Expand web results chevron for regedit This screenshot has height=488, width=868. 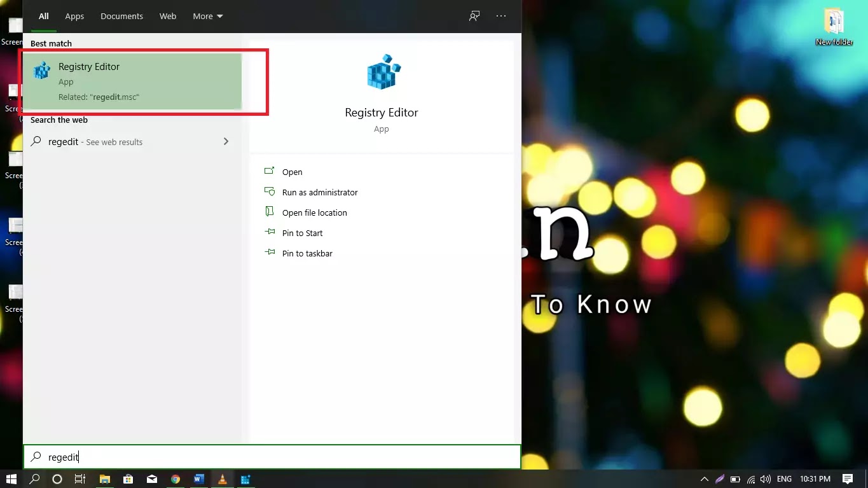[226, 141]
